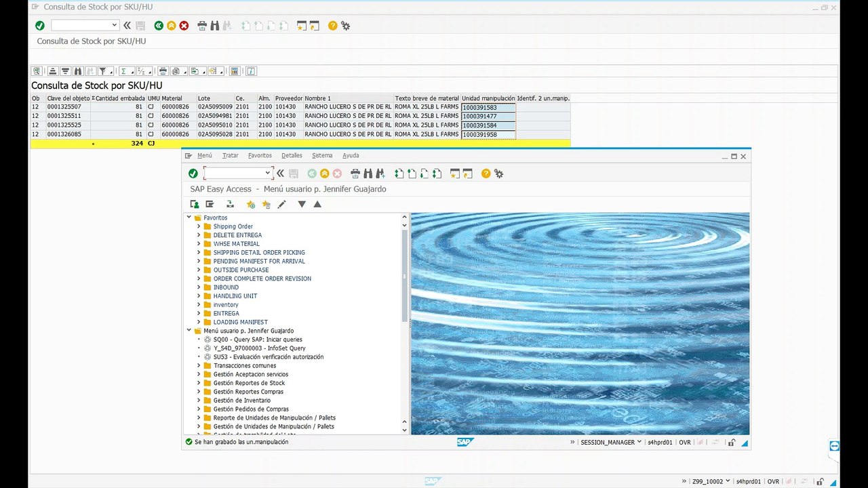Collapse the Favoritos tree node
This screenshot has width=868, height=488.
189,218
